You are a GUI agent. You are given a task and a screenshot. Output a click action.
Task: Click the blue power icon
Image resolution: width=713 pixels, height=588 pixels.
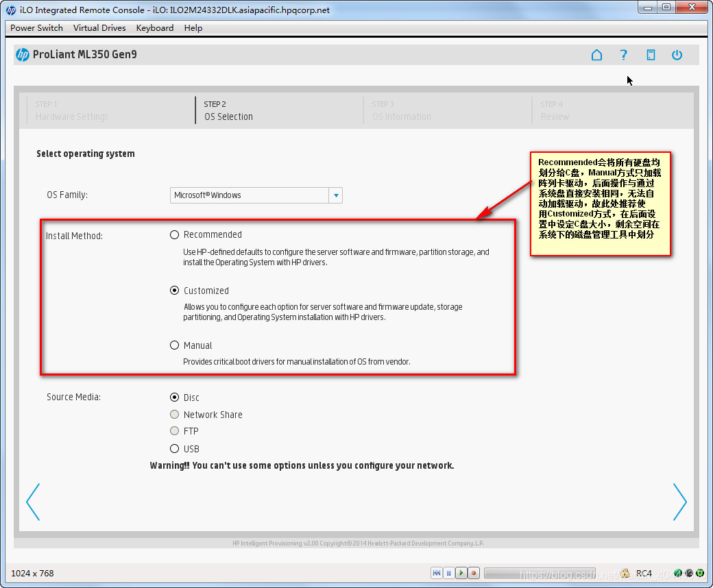[677, 55]
